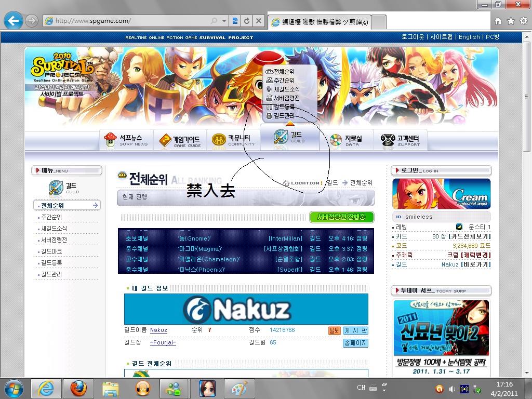Click the location home icon
532x399 pixels.
click(286, 183)
